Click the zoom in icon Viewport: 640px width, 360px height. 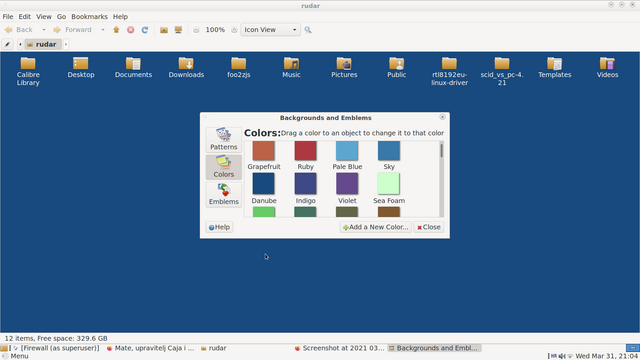(234, 30)
